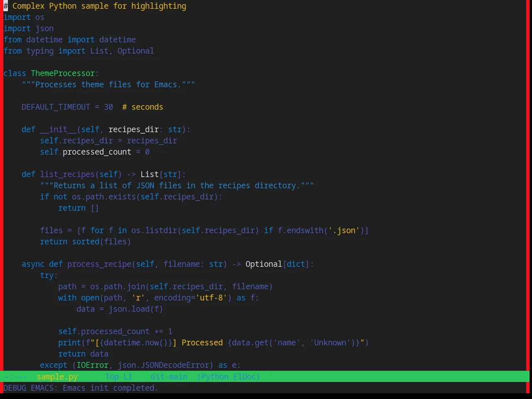Click 'os.listdir' in the list comprehension
The width and height of the screenshot is (532, 399).
tap(154, 230)
